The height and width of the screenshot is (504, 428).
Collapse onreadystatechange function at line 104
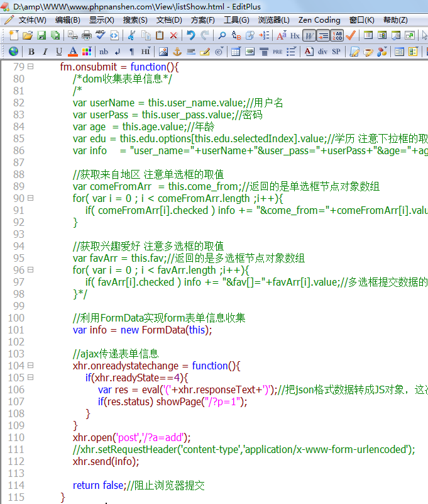tap(31, 366)
